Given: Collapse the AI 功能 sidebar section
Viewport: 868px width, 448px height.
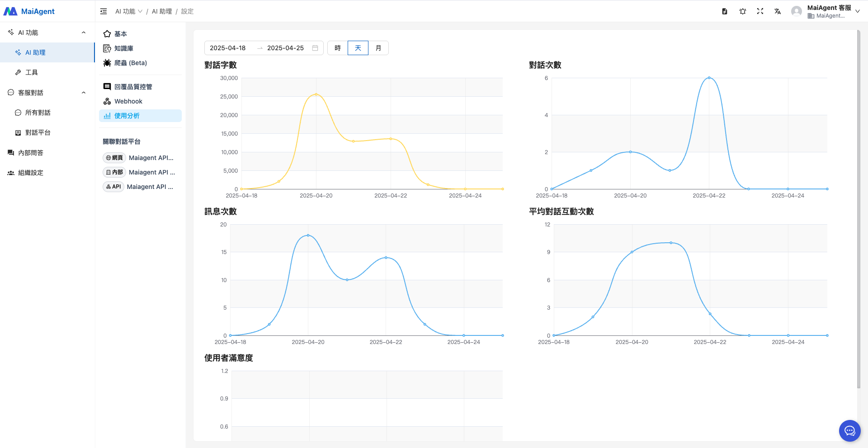Looking at the screenshot, I should (84, 33).
